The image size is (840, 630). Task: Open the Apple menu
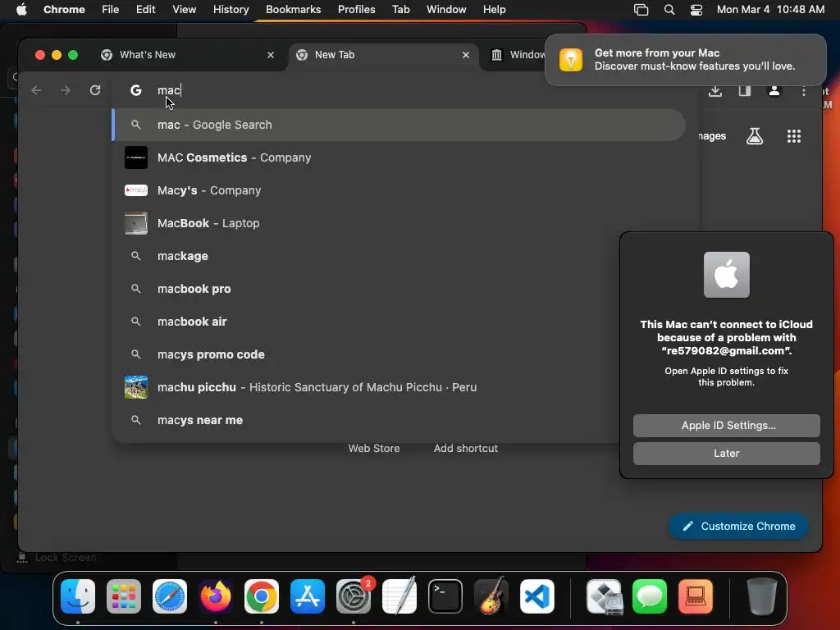coord(21,10)
